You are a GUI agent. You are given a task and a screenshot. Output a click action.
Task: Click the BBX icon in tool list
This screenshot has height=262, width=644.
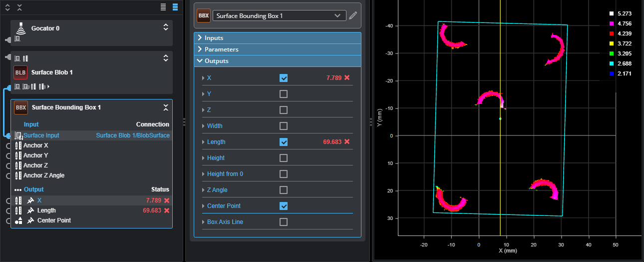pyautogui.click(x=21, y=107)
